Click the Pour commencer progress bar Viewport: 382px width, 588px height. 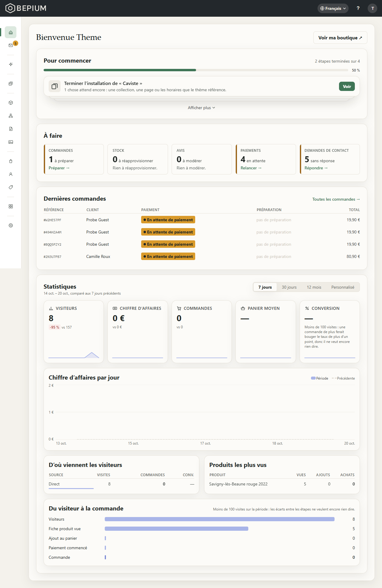(196, 70)
